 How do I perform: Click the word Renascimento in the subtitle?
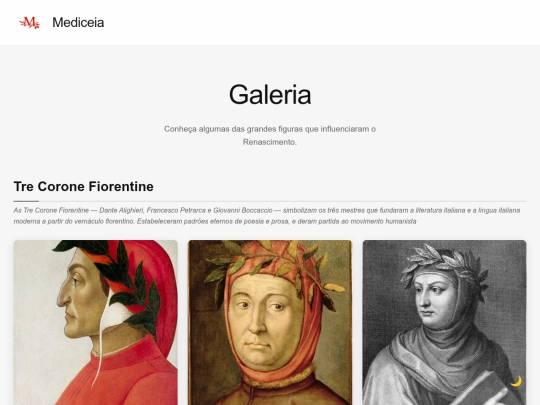point(270,142)
